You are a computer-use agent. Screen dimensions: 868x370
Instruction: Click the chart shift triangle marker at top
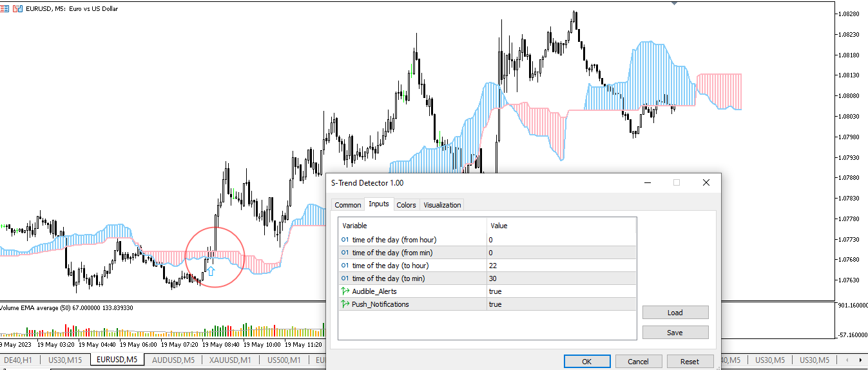(x=675, y=3)
